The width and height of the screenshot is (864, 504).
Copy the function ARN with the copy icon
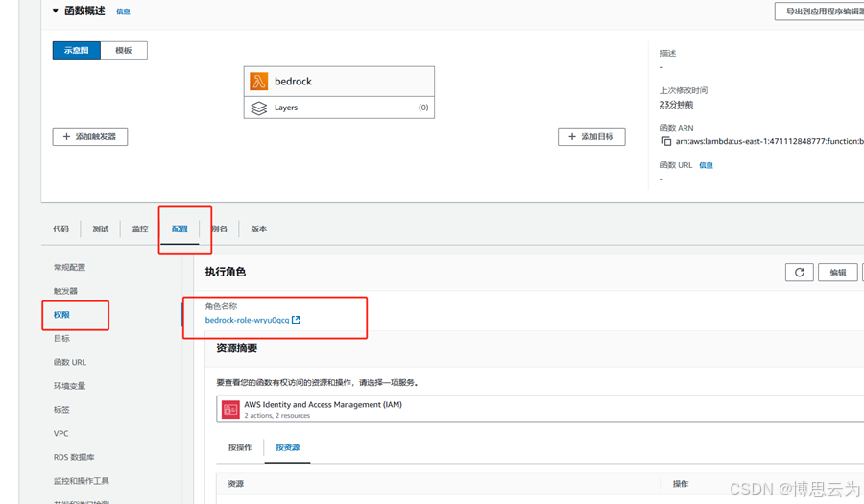(666, 141)
